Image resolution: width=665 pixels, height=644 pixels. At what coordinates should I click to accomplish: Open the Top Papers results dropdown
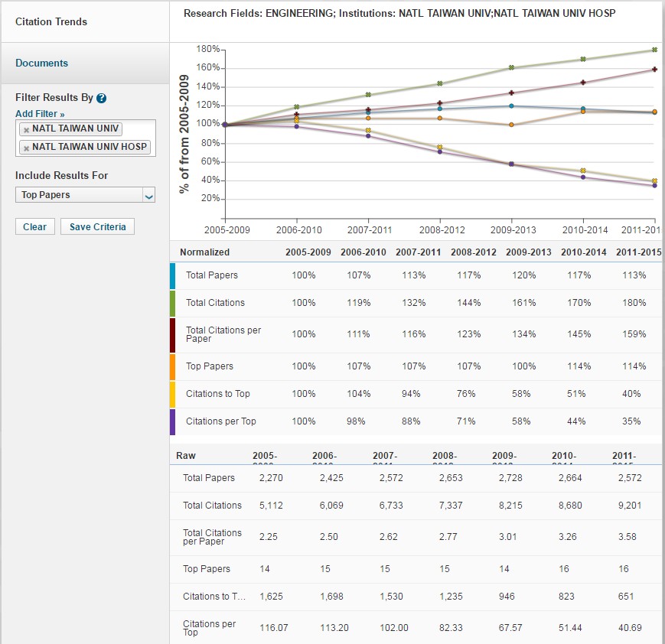click(x=85, y=194)
